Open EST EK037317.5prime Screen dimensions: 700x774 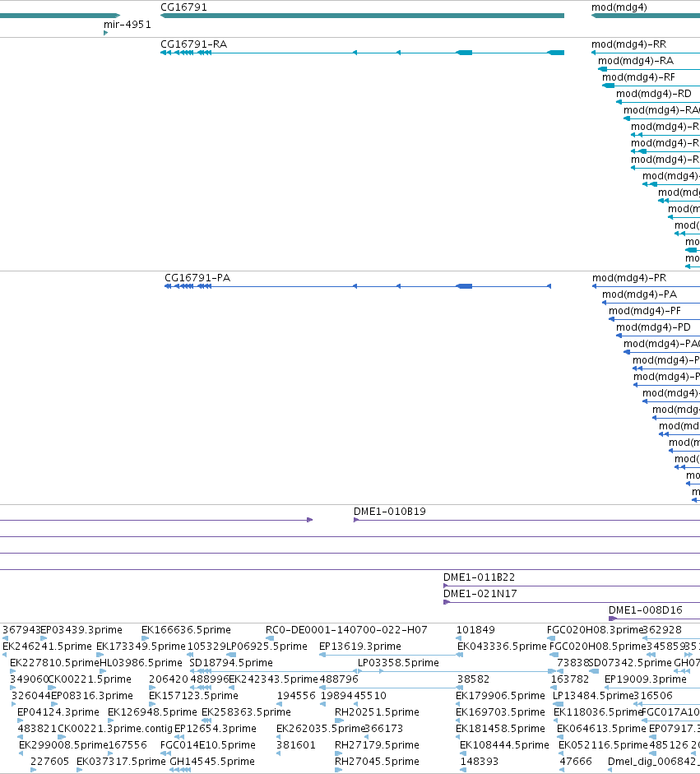pos(122,762)
